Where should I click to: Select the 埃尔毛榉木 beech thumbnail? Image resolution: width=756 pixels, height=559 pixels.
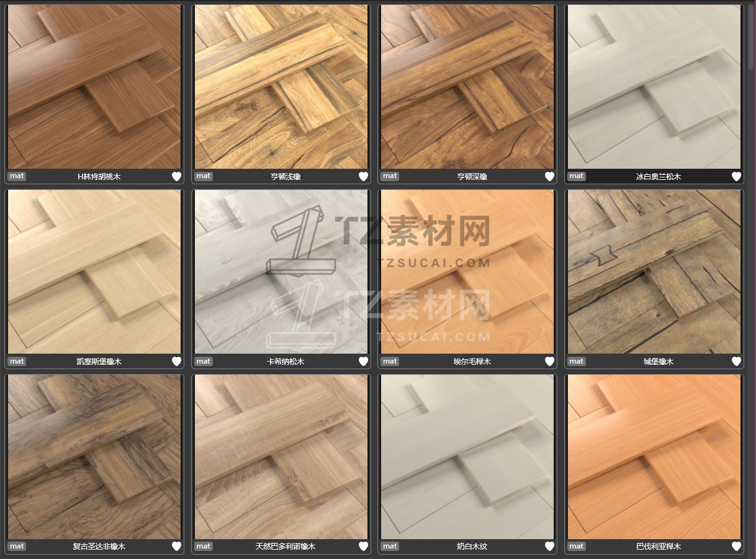point(467,272)
